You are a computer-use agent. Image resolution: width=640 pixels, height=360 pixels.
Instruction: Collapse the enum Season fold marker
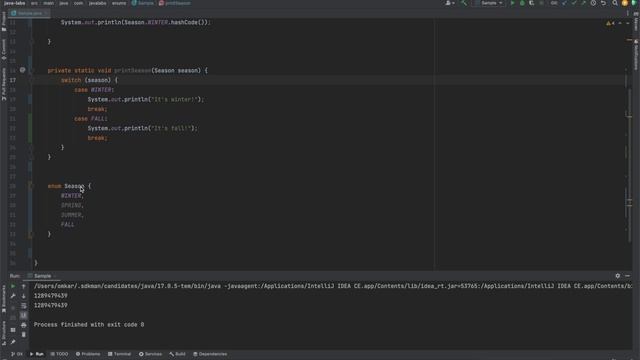coord(31,186)
